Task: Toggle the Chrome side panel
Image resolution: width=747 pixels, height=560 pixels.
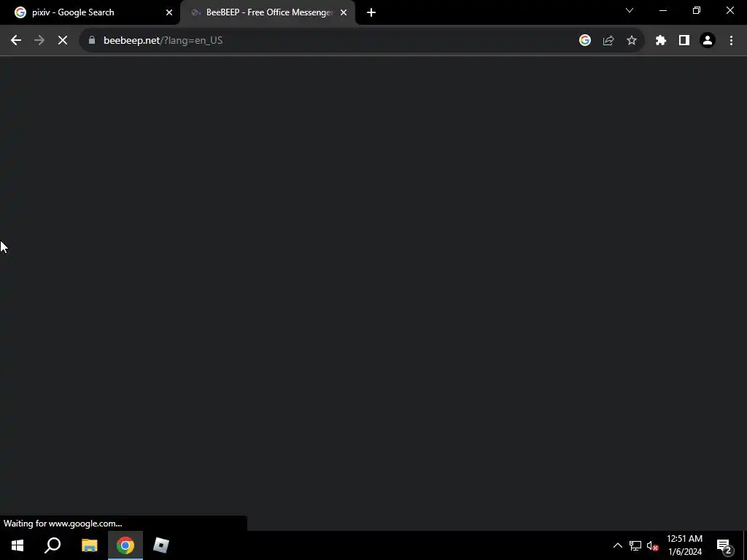Action: pos(684,41)
